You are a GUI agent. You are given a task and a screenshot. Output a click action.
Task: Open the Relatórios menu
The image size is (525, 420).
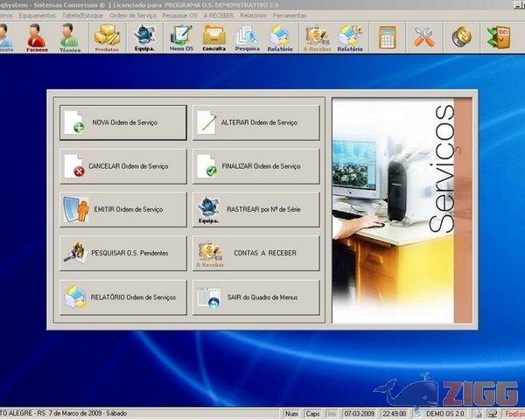(x=253, y=16)
